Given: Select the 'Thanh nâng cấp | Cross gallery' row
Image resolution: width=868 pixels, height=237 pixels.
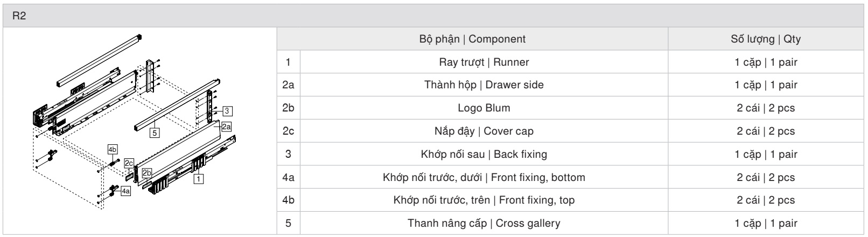Looking at the screenshot, I should 570,223.
